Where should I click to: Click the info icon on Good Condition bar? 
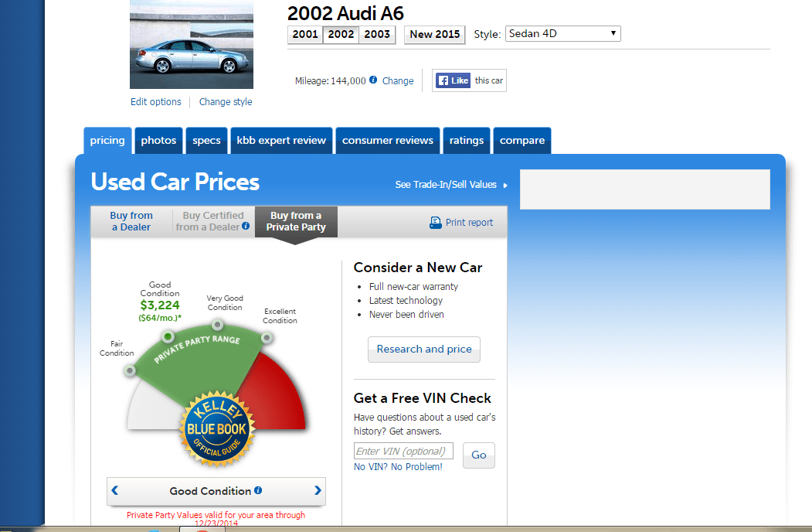[258, 492]
